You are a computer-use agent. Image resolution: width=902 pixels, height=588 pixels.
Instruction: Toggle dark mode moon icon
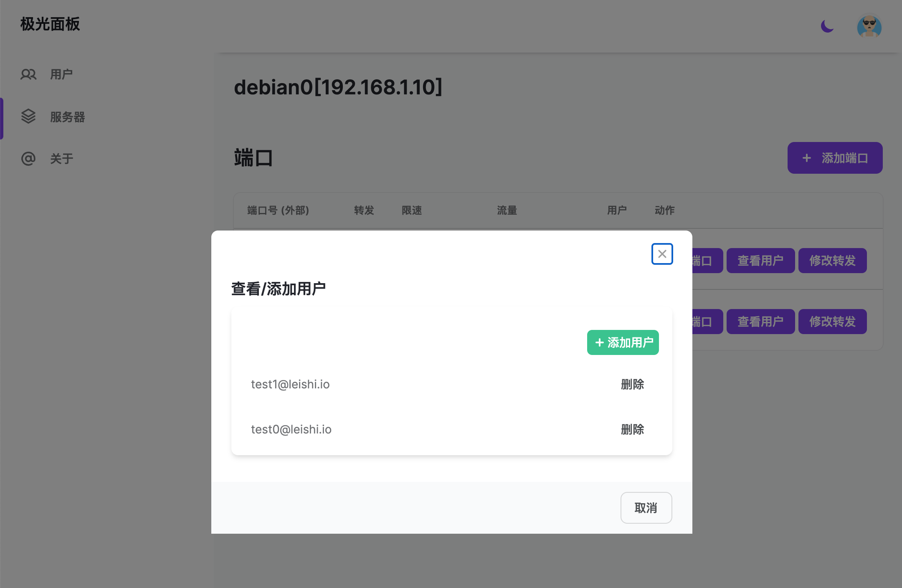pyautogui.click(x=827, y=26)
